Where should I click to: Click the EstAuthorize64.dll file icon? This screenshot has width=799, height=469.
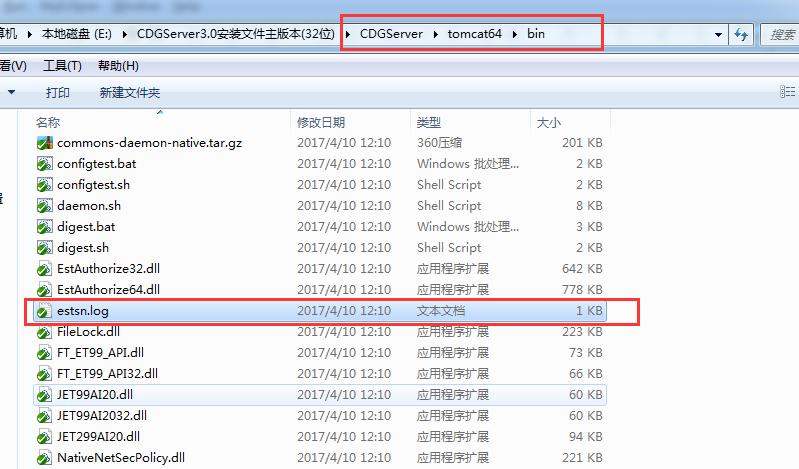coord(44,290)
